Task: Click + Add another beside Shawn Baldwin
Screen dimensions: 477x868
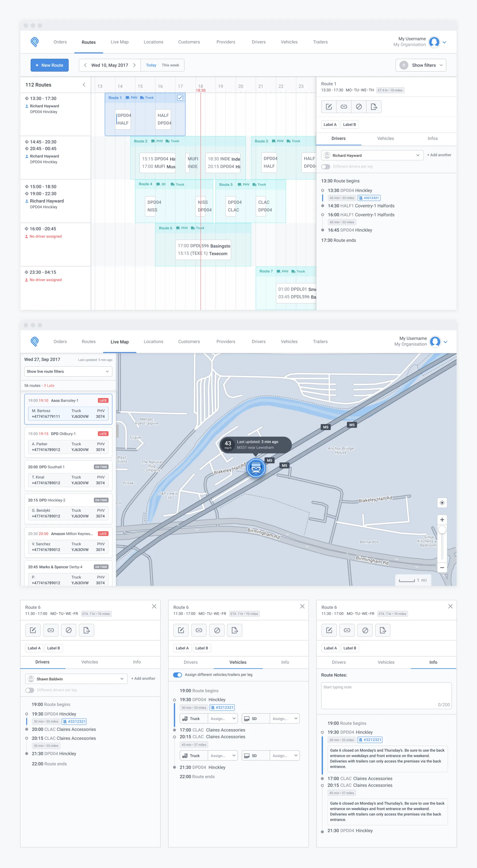Action: click(x=143, y=679)
